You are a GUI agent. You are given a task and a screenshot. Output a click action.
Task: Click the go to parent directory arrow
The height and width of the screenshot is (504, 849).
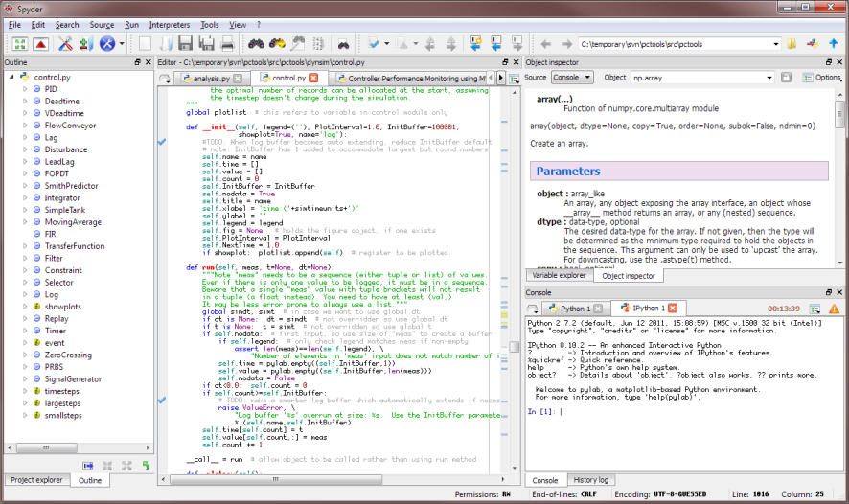click(833, 44)
